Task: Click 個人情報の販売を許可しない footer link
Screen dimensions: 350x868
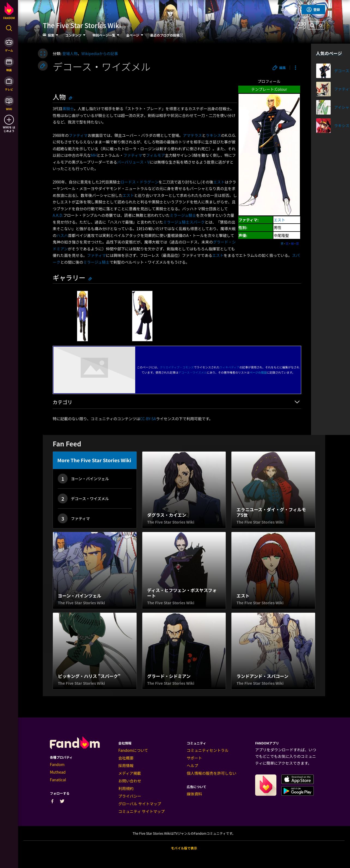Action: [212, 773]
